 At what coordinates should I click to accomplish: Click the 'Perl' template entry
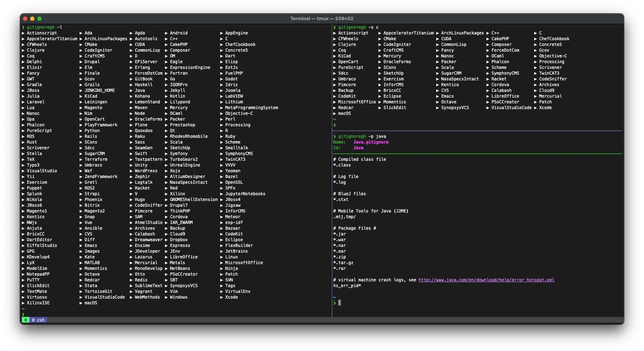pyautogui.click(x=230, y=119)
